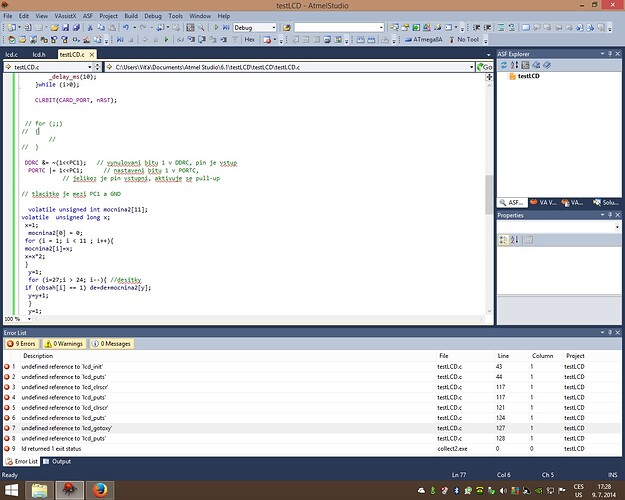Image resolution: width=625 pixels, height=500 pixels.
Task: Open the Debug configuration dropdown
Action: point(273,28)
